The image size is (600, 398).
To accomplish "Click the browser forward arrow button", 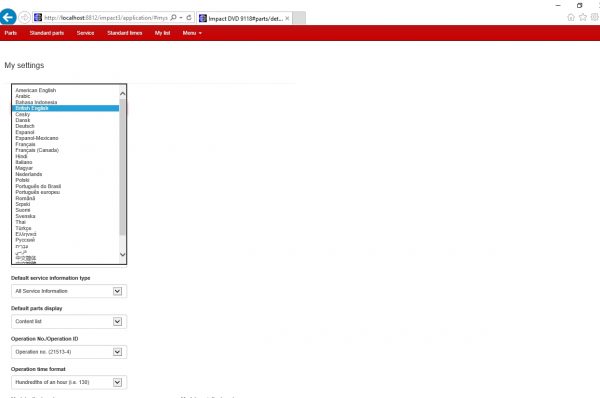I will (x=24, y=18).
